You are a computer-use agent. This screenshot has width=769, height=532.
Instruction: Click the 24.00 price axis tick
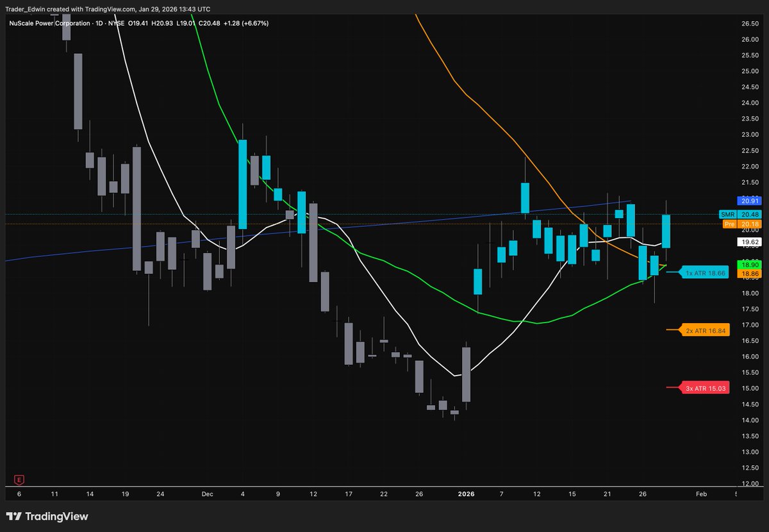click(x=750, y=103)
